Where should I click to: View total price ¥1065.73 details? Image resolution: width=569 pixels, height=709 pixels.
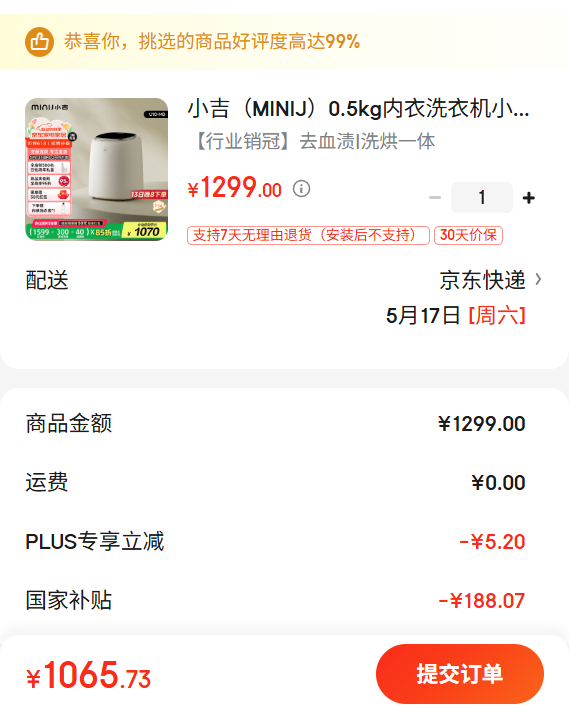pyautogui.click(x=89, y=675)
